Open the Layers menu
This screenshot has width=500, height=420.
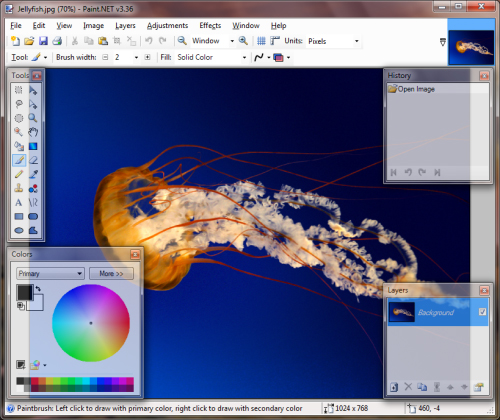point(125,26)
